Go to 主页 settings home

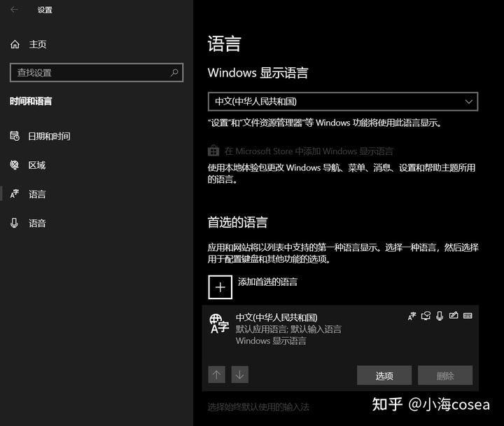click(38, 44)
